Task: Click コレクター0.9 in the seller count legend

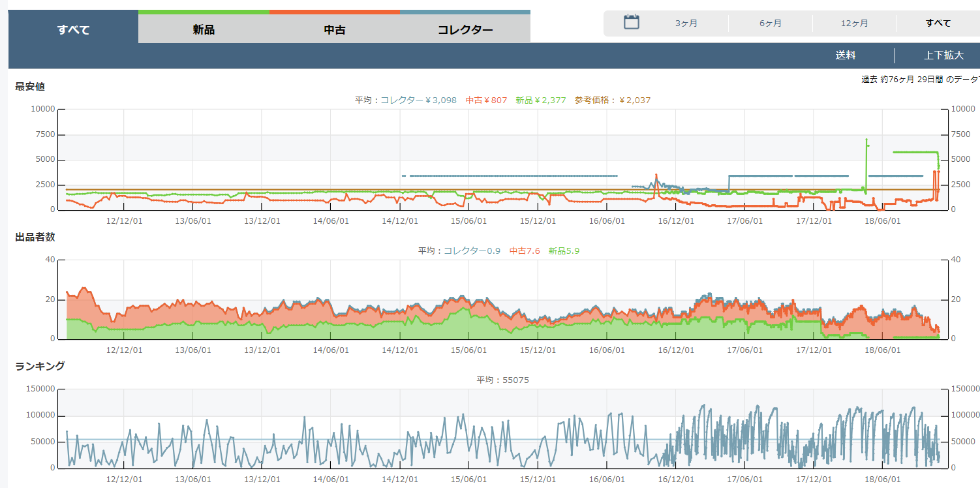Action: coord(472,251)
